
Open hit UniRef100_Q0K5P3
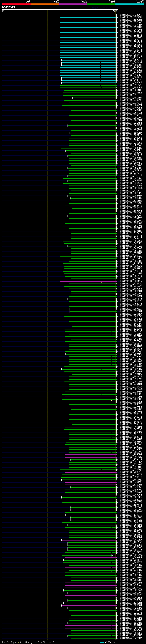(131, 354)
